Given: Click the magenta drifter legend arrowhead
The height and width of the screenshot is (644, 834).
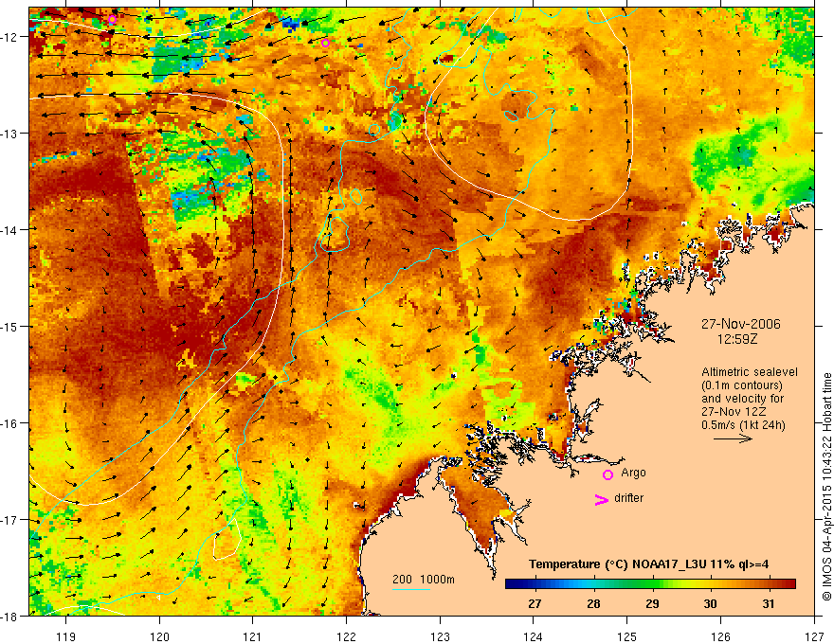Looking at the screenshot, I should (x=602, y=499).
